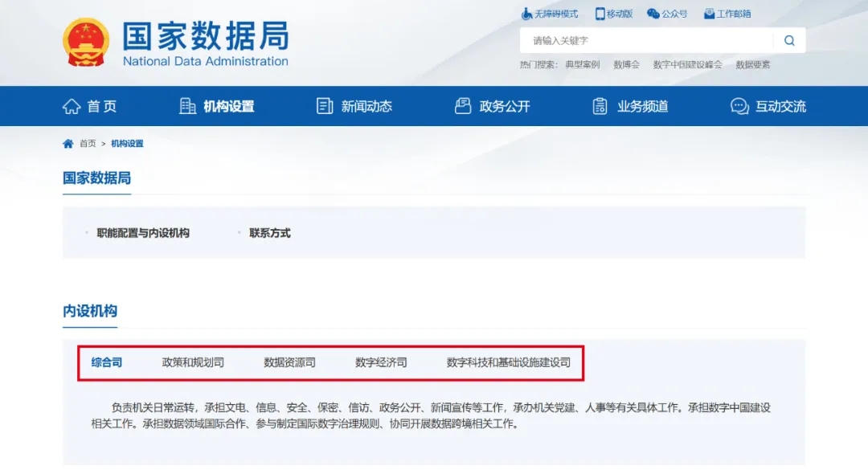Focus the 请输入关键字 search field
This screenshot has height=474, width=868.
point(646,40)
